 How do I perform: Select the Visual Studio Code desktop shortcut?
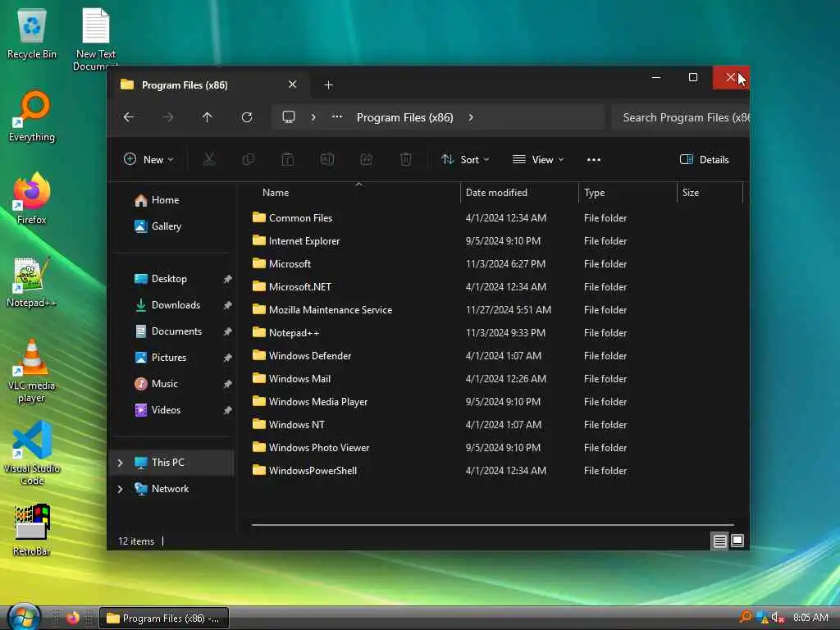coord(32,453)
